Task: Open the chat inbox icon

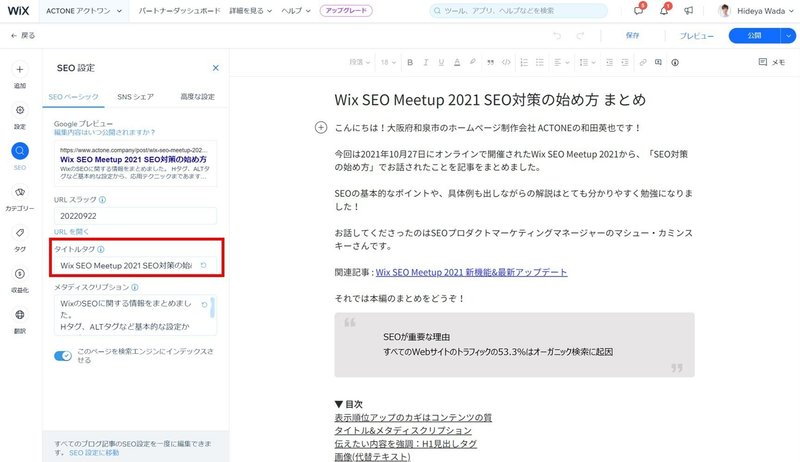Action: click(x=639, y=10)
